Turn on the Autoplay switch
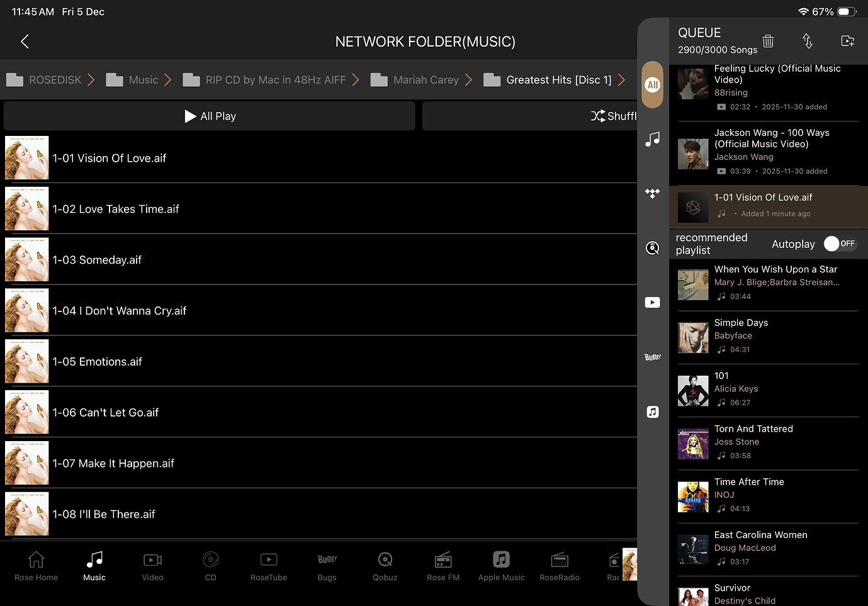Screen dimensions: 868x606 (840, 244)
